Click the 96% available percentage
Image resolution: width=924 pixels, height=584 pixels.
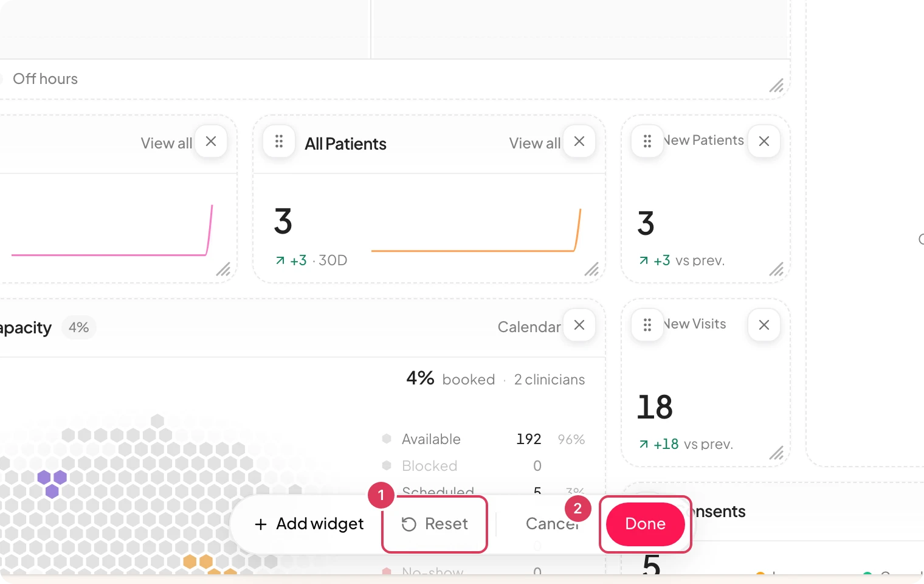(571, 439)
